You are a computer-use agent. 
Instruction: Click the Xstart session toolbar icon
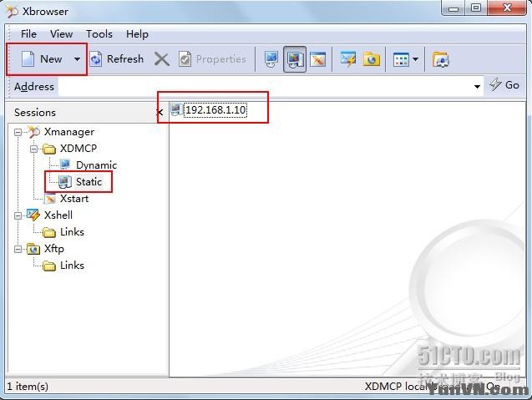click(318, 59)
